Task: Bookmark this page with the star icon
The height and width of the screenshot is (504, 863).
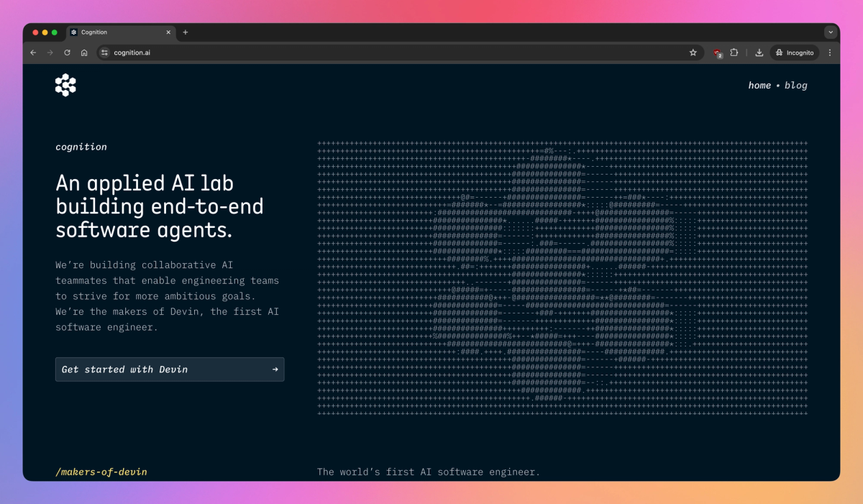Action: coord(693,52)
